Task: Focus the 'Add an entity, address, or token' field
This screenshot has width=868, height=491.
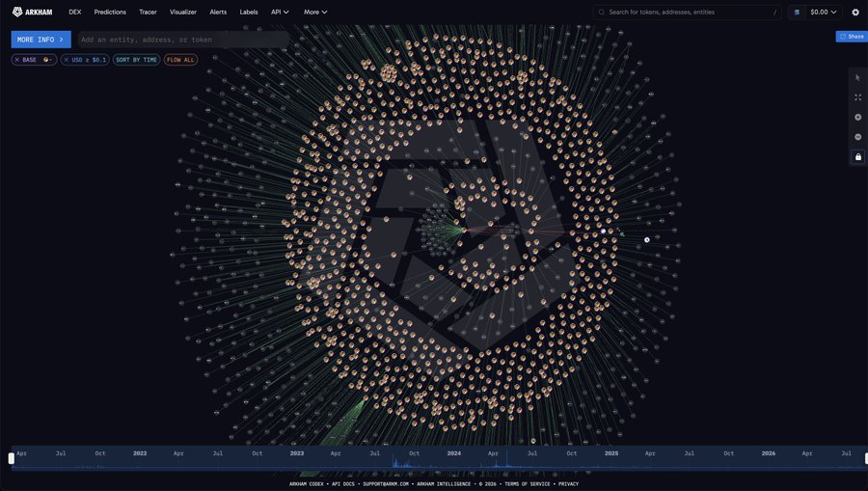Action: click(x=183, y=40)
